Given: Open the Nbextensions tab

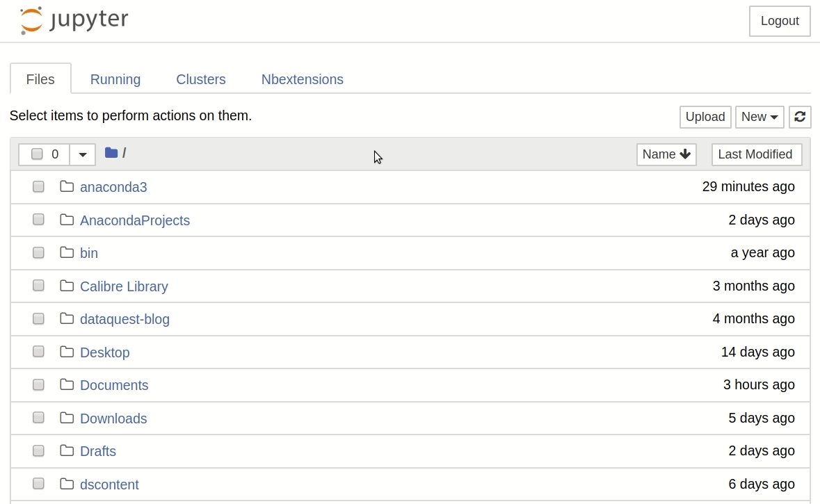Looking at the screenshot, I should pyautogui.click(x=302, y=79).
